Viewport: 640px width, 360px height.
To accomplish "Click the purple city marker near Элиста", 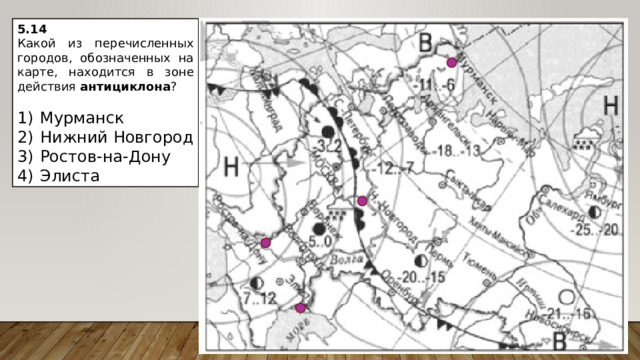I will point(301,308).
